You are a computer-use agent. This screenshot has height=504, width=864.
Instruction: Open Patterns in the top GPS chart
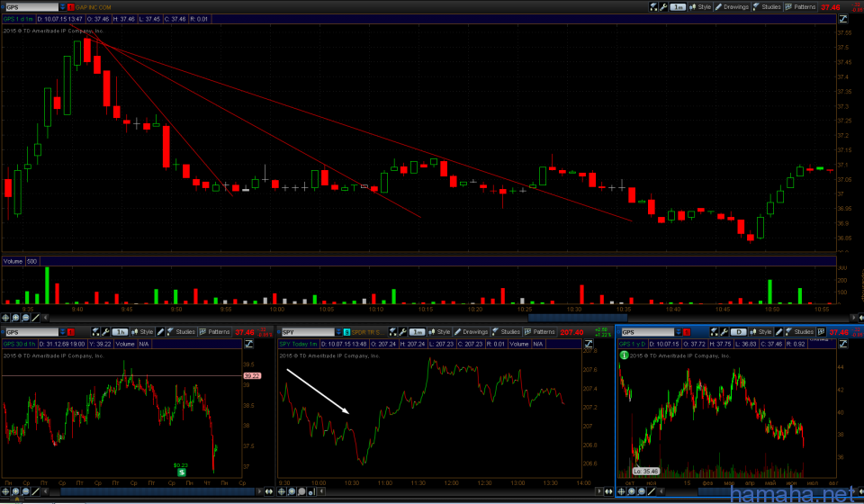click(800, 7)
